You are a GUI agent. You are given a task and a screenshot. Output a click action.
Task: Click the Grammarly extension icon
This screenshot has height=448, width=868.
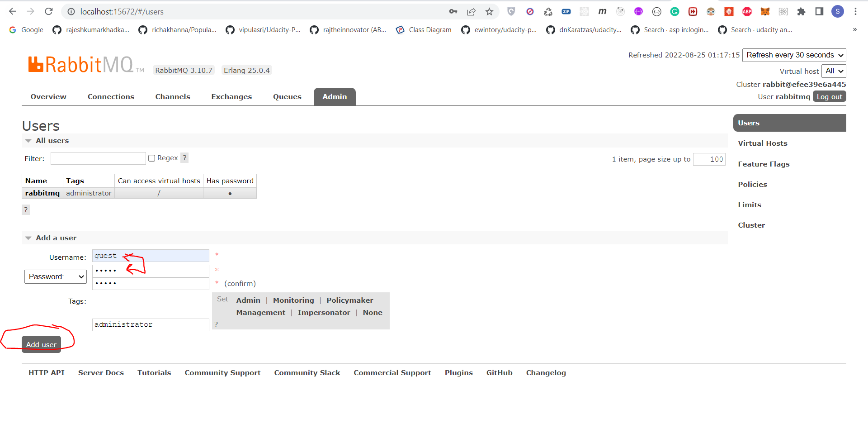tap(675, 12)
